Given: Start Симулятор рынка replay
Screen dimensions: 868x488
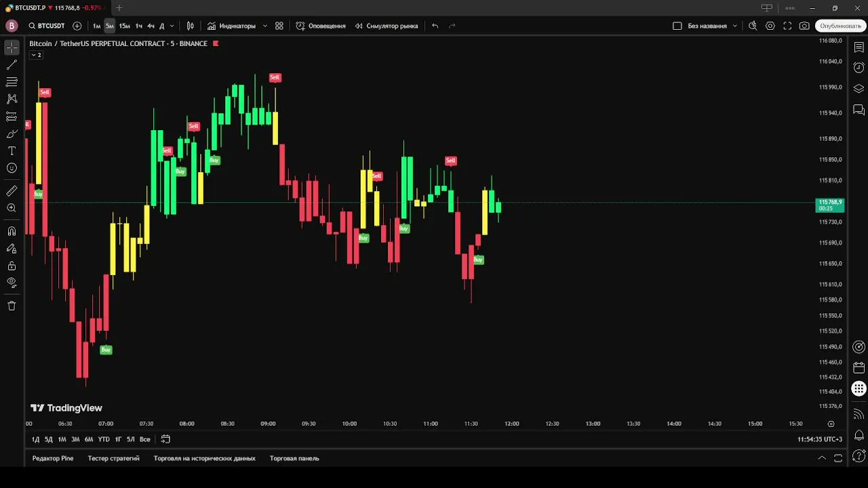Looking at the screenshot, I should coord(387,26).
